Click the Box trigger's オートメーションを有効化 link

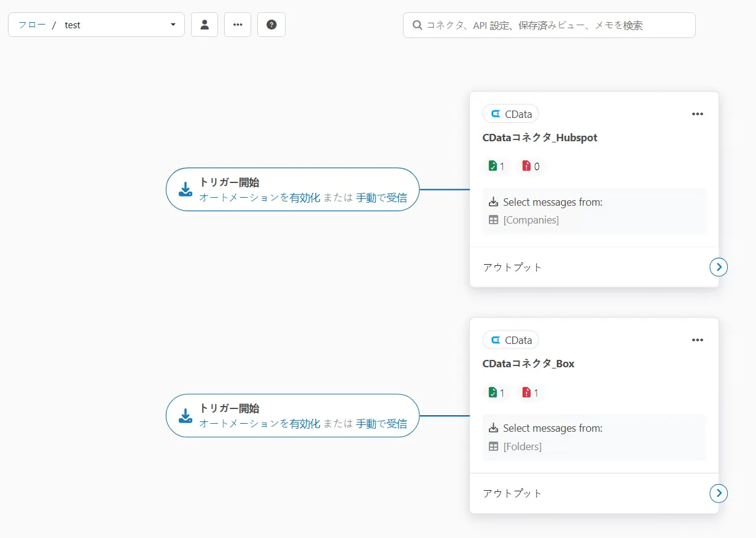260,424
